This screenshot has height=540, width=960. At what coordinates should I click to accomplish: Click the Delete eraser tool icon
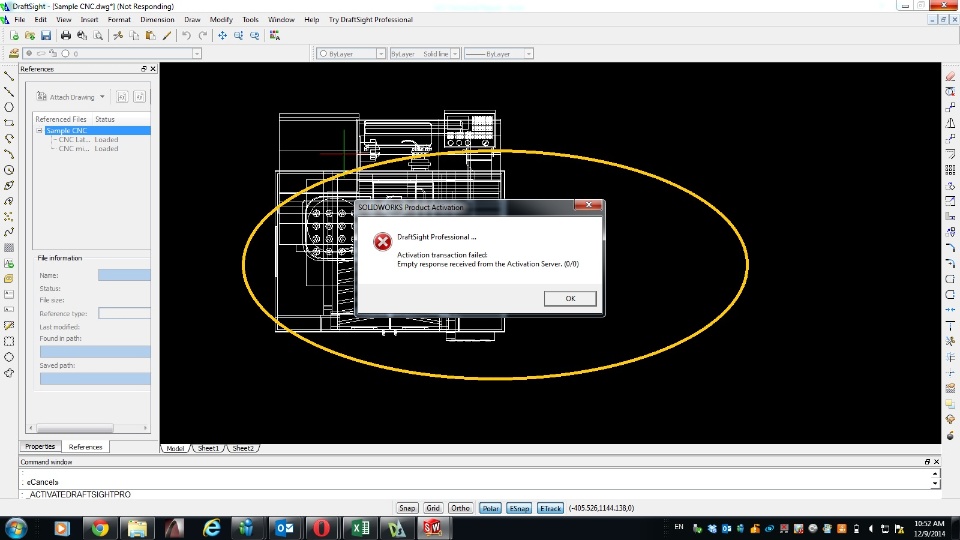click(x=950, y=76)
